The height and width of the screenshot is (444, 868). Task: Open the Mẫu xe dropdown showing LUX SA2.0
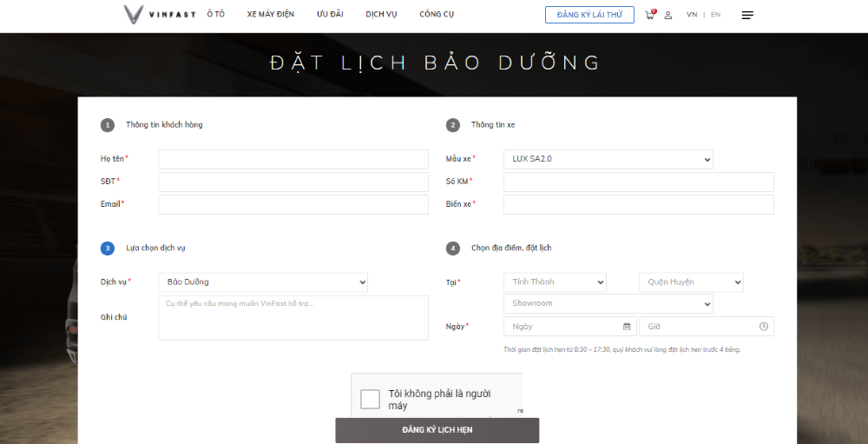pos(608,159)
